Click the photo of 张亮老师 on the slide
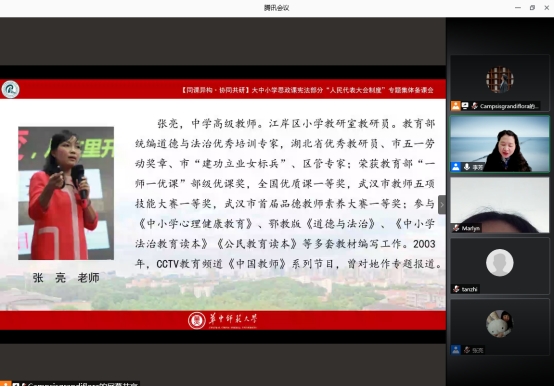This screenshot has width=554, height=387. [66, 193]
